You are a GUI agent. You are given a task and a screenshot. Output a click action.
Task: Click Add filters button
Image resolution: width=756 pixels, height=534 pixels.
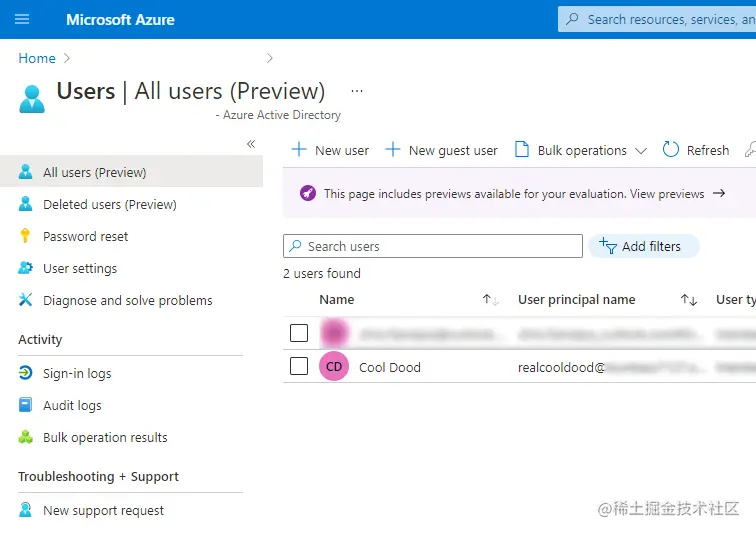pyautogui.click(x=644, y=246)
